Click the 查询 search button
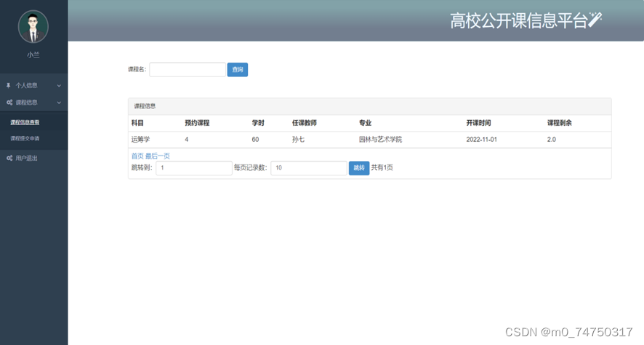 click(x=238, y=69)
